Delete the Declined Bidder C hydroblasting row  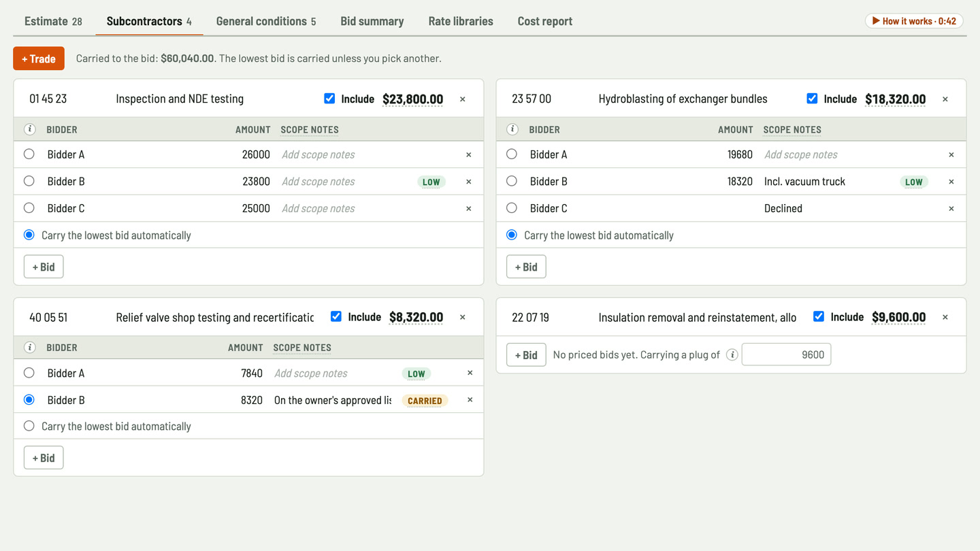tap(951, 208)
